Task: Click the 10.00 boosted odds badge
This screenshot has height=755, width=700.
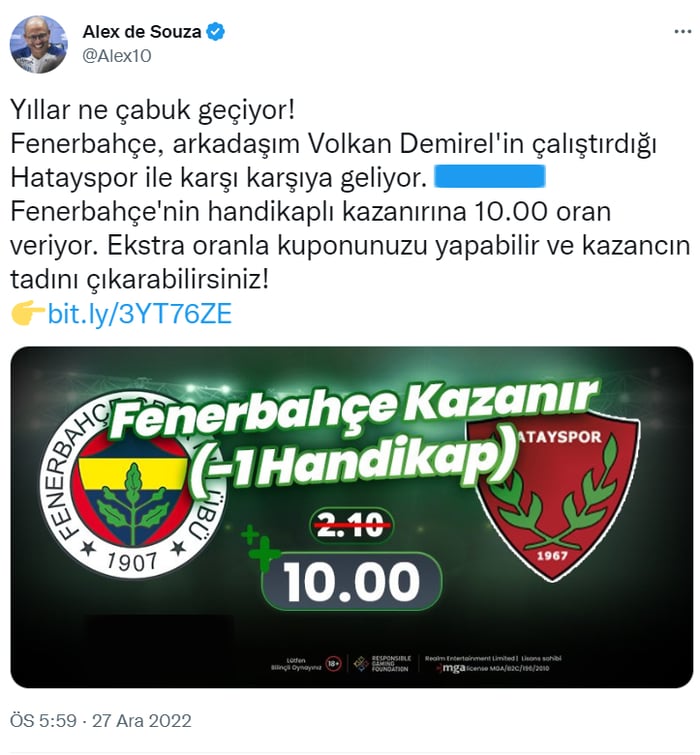Action: coord(352,582)
